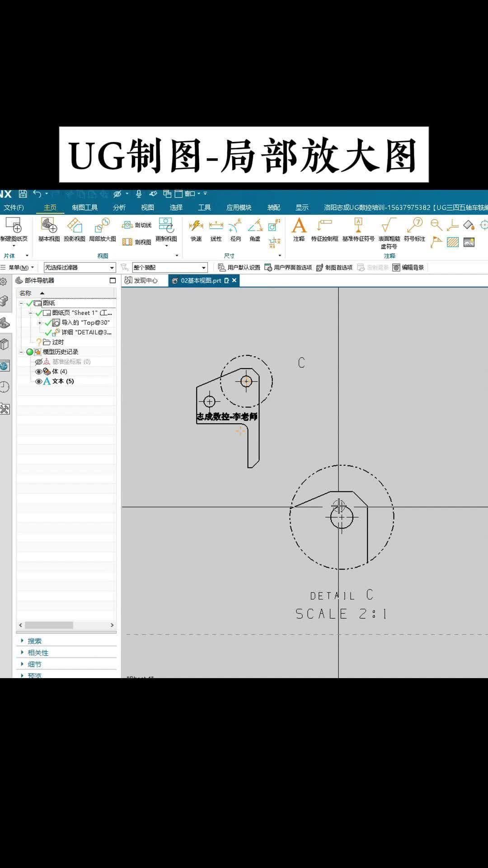The image size is (488, 868).
Task: Select the 投影视图 projected view tool
Action: point(75,230)
